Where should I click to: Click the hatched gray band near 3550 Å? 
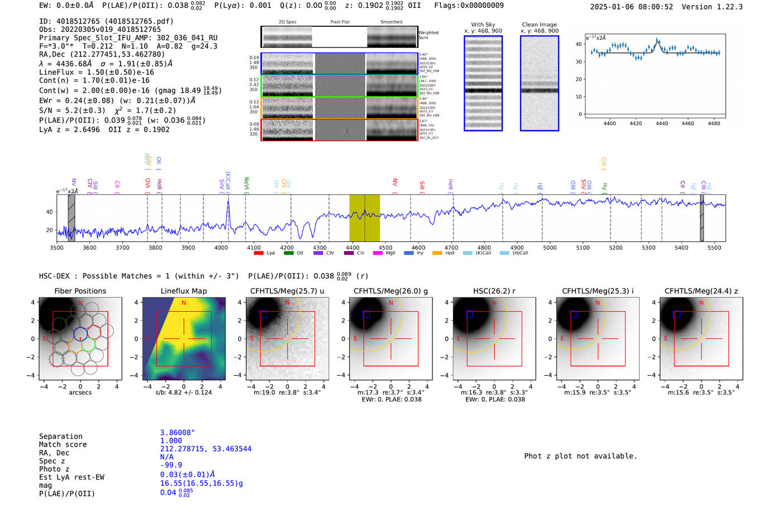click(71, 218)
